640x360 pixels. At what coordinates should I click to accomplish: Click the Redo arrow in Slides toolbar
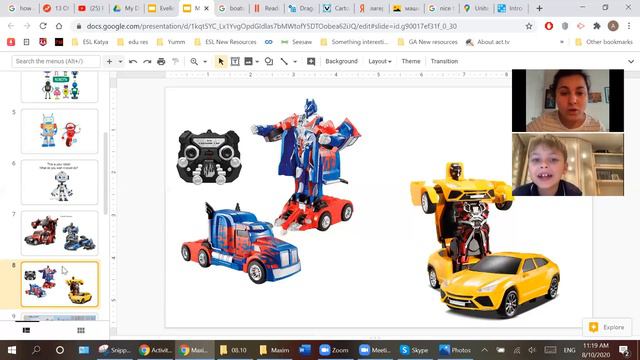(147, 62)
